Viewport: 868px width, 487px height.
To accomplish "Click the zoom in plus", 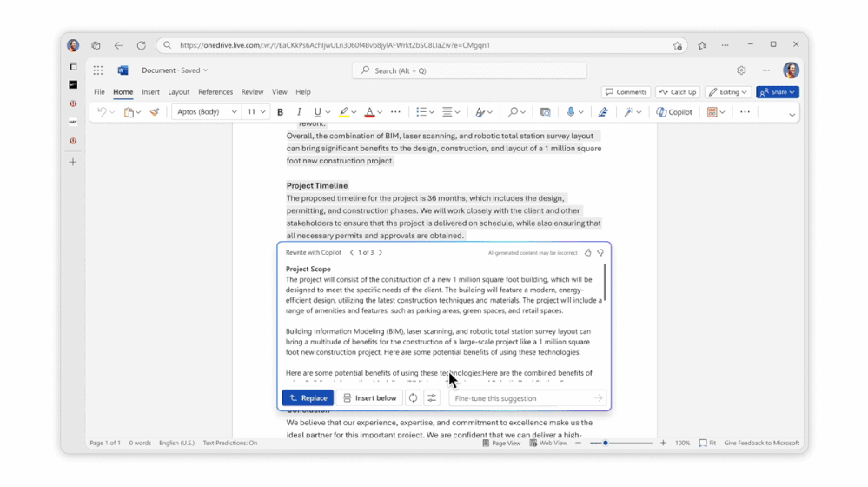I will (x=663, y=444).
